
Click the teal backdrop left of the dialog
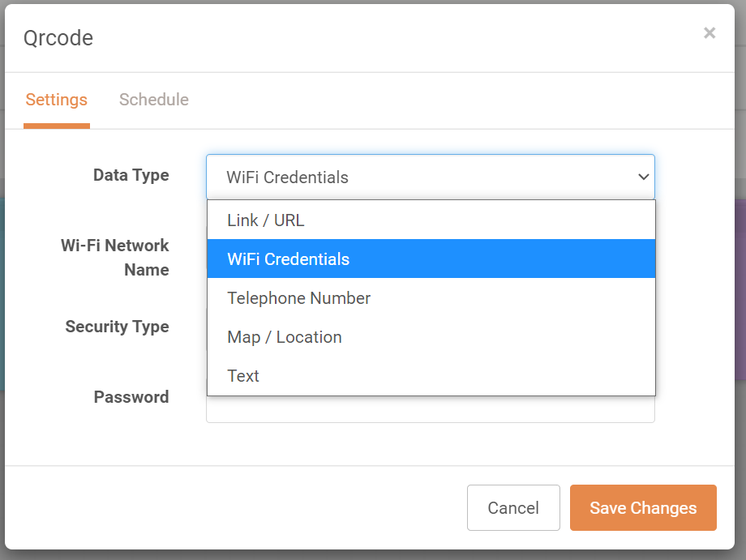pos(2,295)
